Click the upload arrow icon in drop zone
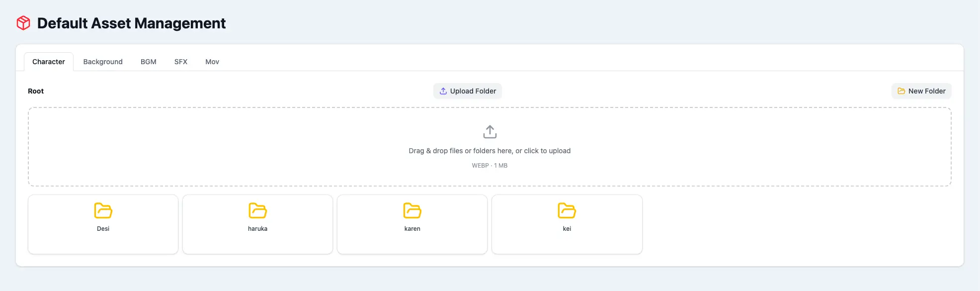This screenshot has height=291, width=980. tap(490, 132)
